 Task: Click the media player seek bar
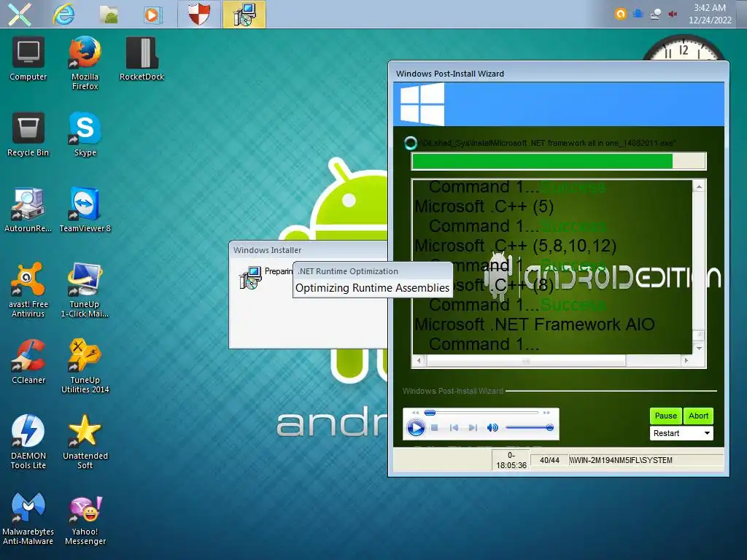[481, 413]
